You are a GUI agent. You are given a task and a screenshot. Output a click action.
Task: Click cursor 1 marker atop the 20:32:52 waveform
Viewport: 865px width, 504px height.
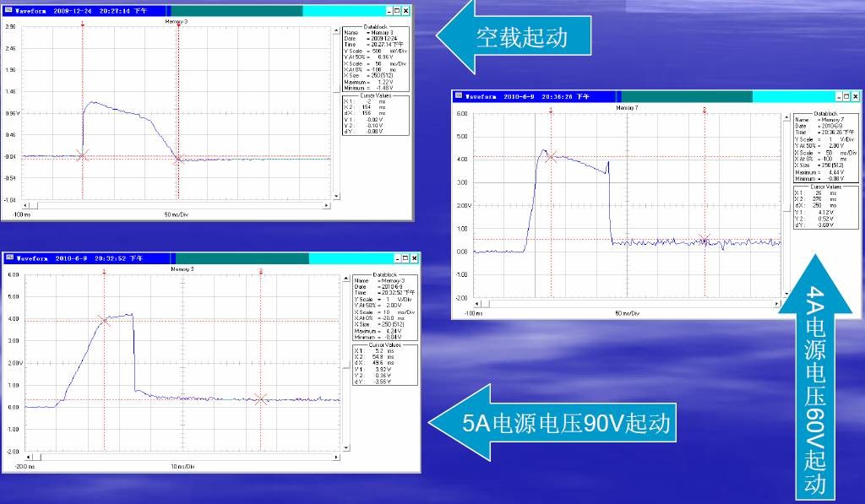(104, 271)
